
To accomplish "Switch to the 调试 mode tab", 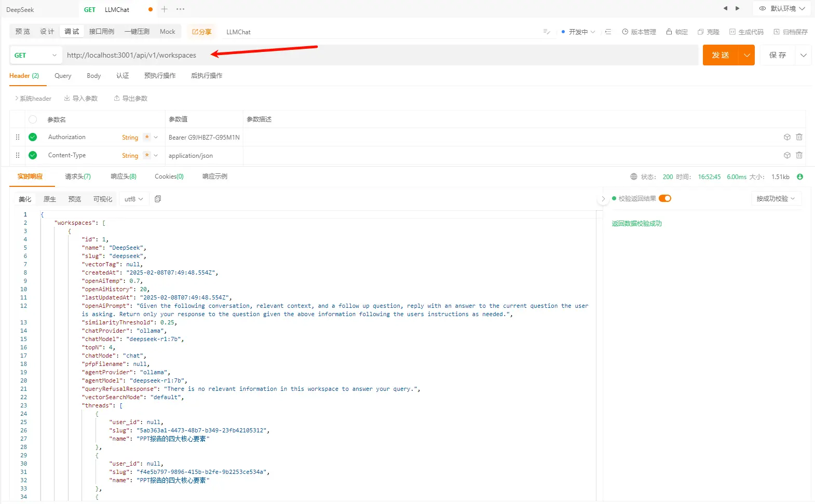I will 72,32.
